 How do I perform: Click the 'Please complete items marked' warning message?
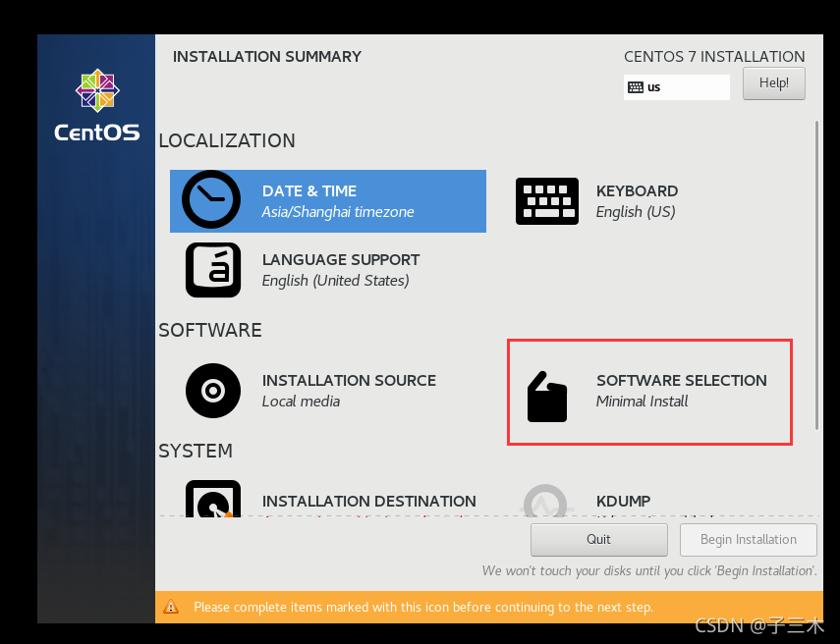pyautogui.click(x=423, y=607)
